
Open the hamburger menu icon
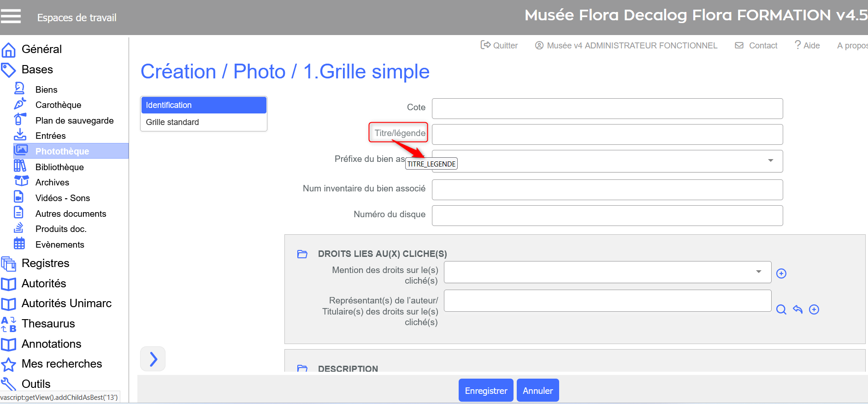coord(11,16)
